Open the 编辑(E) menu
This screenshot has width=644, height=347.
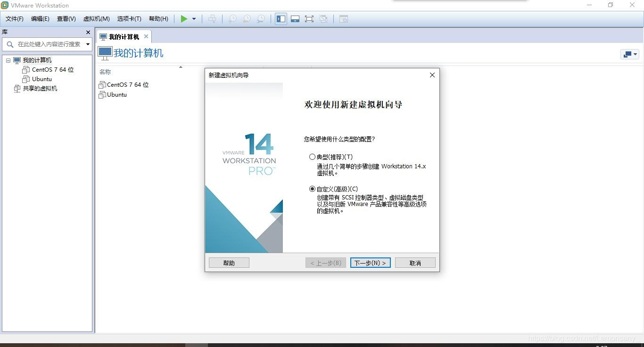40,19
